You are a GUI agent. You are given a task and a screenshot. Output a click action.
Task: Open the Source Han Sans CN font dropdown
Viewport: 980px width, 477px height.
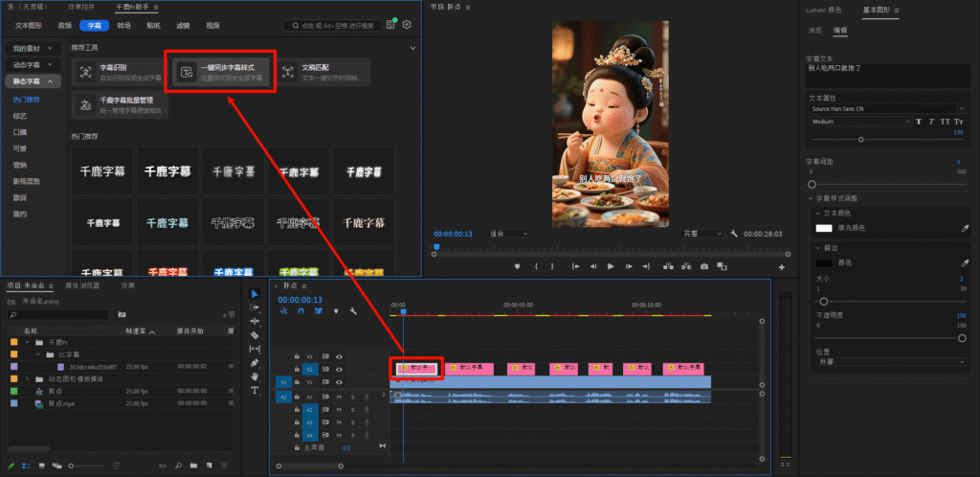886,108
